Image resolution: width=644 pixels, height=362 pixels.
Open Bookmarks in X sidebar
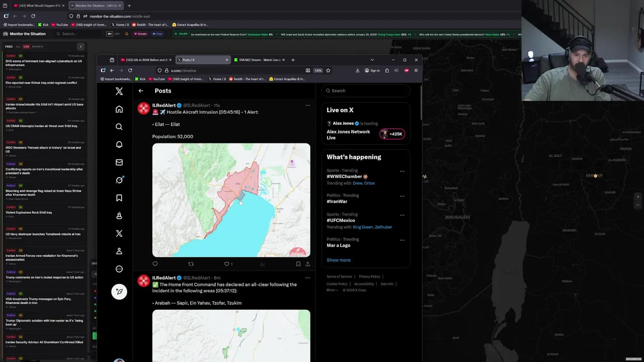tap(119, 198)
